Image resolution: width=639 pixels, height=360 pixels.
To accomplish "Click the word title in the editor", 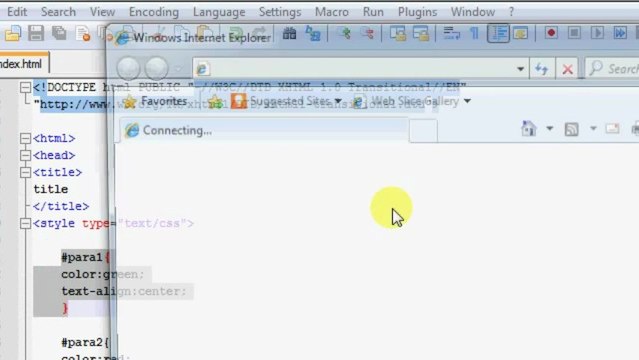I will pos(51,189).
